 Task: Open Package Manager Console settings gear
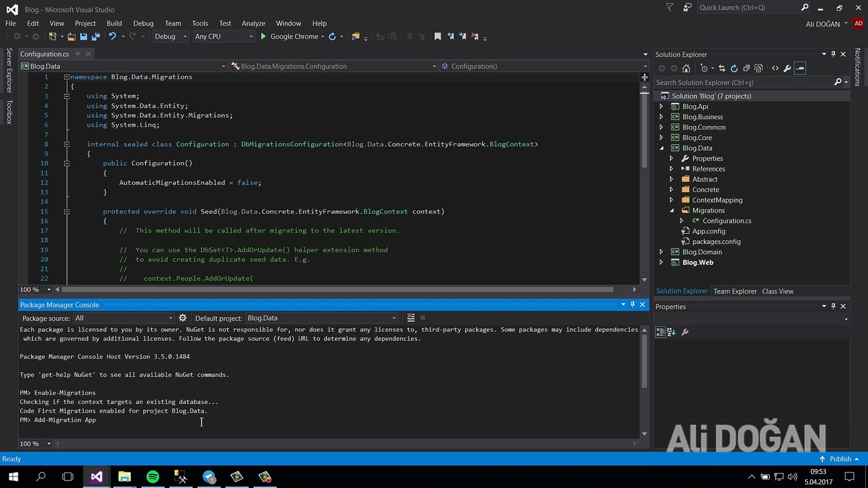pos(182,318)
